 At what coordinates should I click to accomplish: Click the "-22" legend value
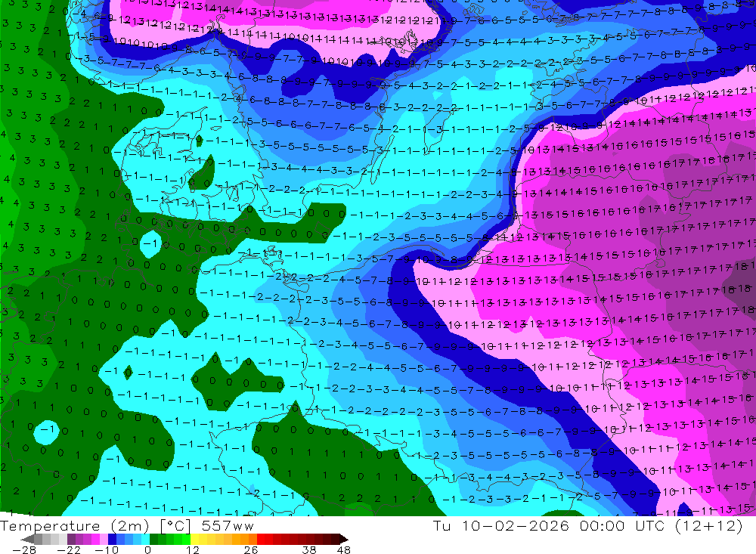coord(69,549)
